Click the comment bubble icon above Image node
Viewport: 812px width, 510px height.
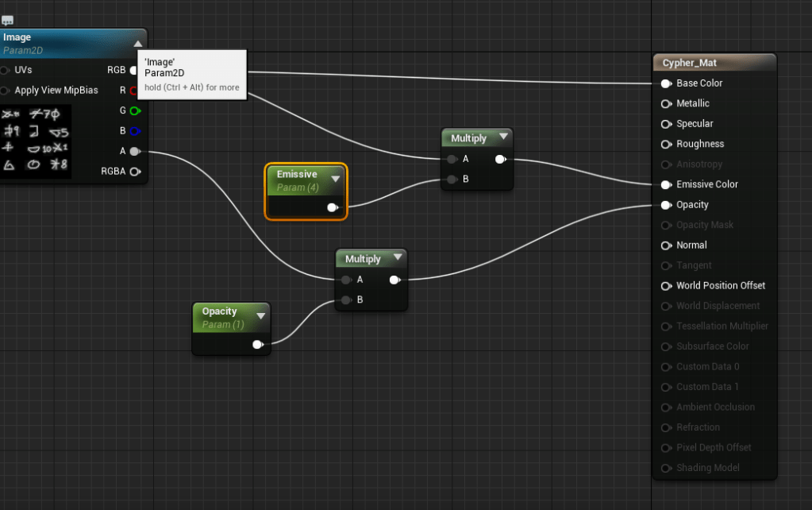tap(7, 21)
